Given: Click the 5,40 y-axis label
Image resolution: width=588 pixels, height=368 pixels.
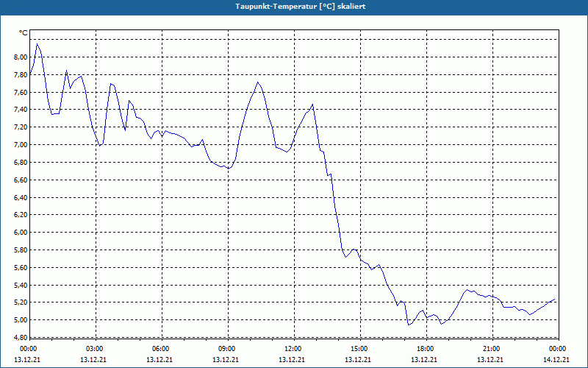Looking at the screenshot, I should (x=21, y=285).
